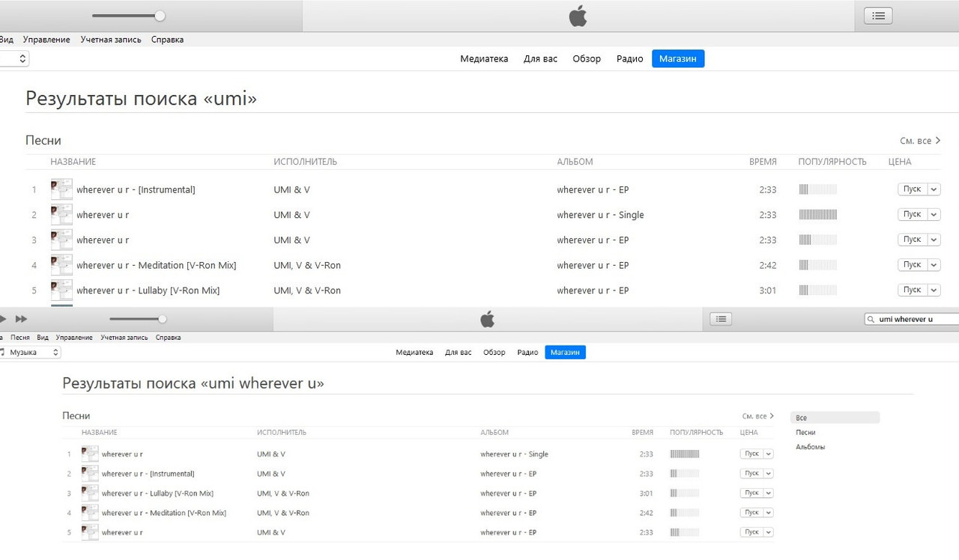Image resolution: width=959 pixels, height=560 pixels.
Task: Open price dropdown for 'Meditation' row in «umi wherever u» results
Action: coord(768,513)
